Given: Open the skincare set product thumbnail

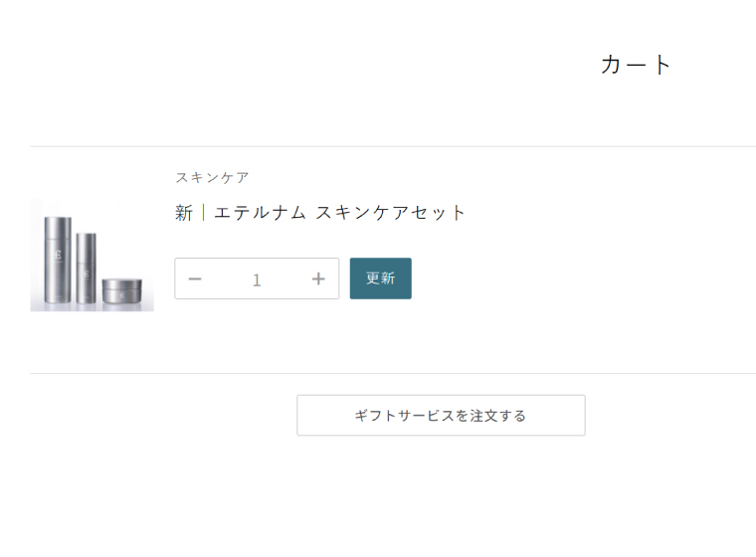Looking at the screenshot, I should click(x=92, y=255).
